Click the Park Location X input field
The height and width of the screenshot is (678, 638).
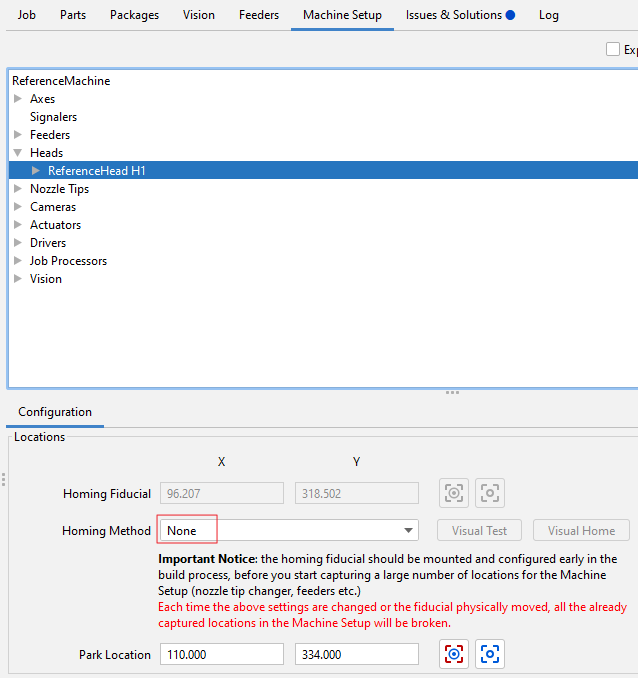pos(221,654)
